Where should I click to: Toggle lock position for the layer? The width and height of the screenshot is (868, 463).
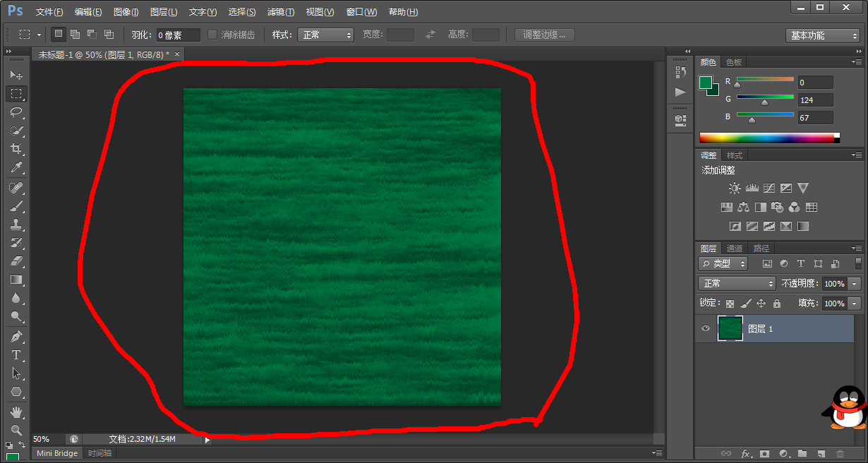(x=761, y=303)
